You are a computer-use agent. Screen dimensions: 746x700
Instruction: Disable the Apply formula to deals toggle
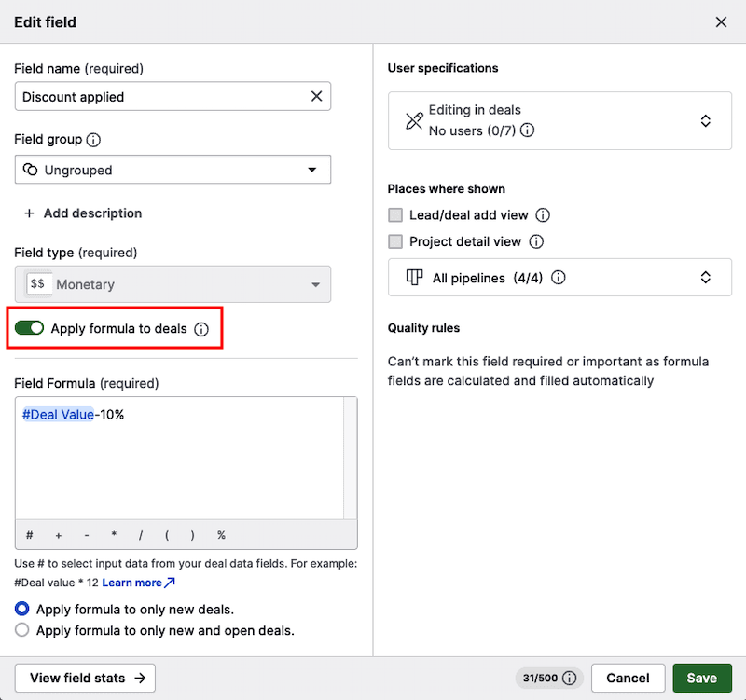point(30,328)
